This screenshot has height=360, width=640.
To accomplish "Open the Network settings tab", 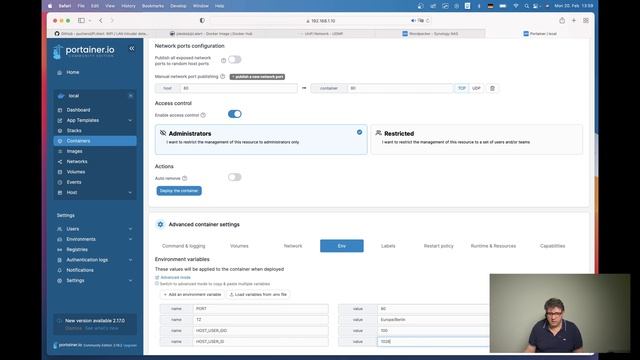I will point(293,246).
